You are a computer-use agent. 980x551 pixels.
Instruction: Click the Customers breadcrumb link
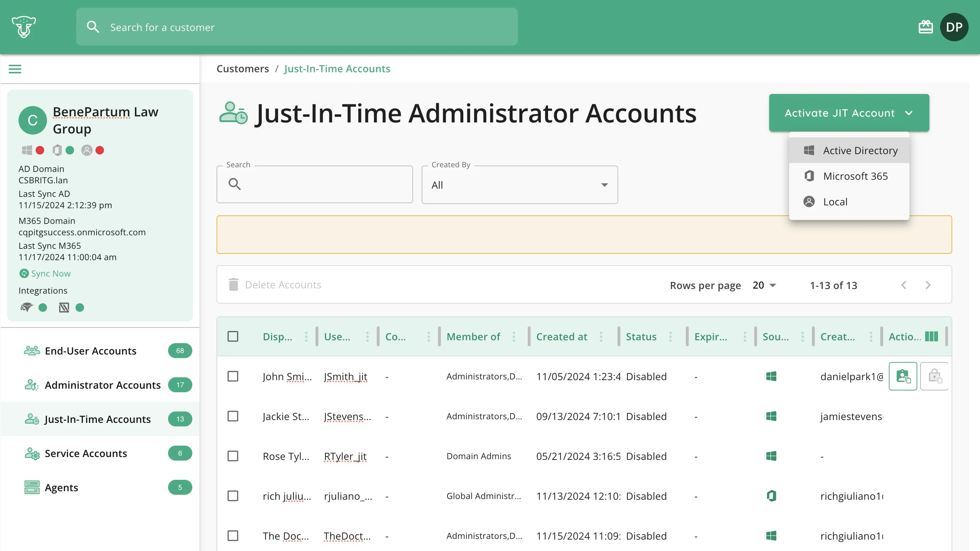[x=243, y=69]
